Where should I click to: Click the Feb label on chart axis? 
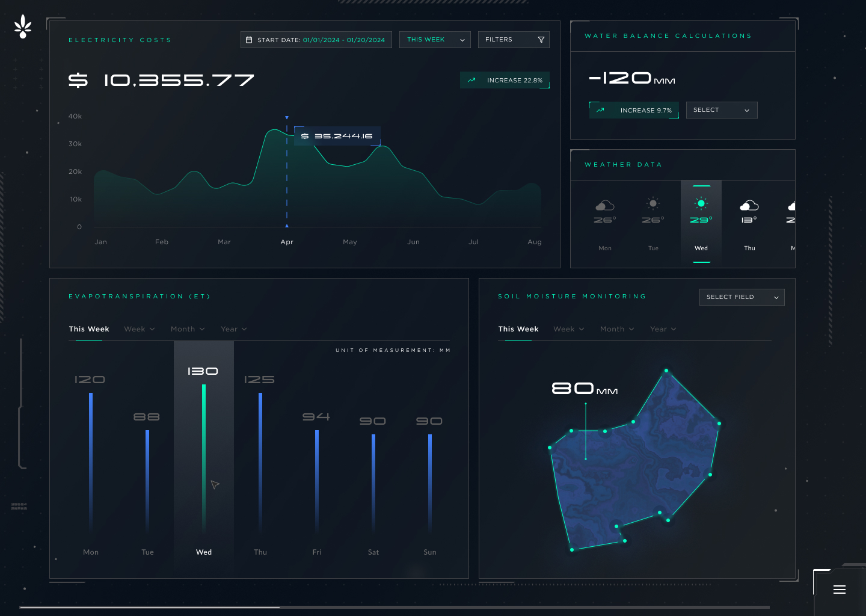(162, 242)
